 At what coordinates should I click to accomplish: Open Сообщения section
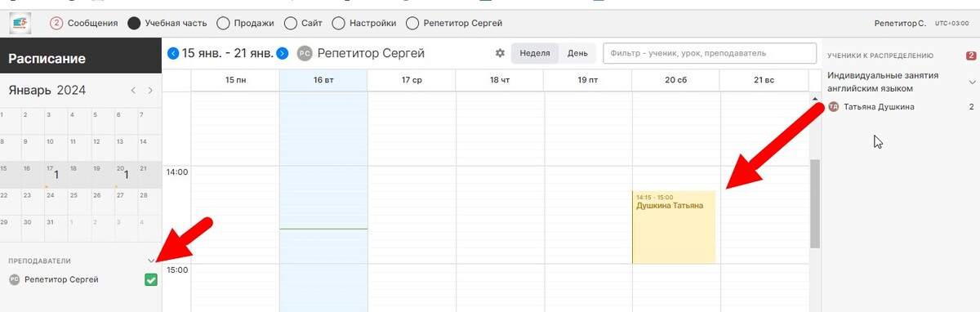click(x=84, y=23)
